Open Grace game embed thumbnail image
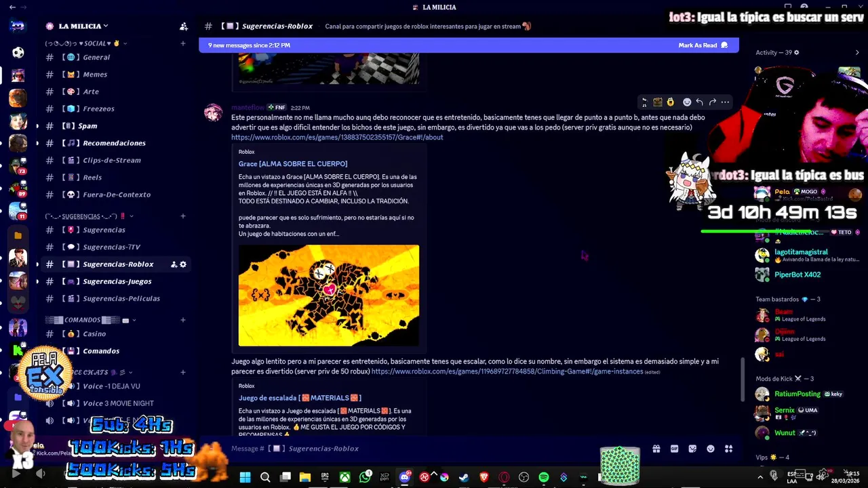This screenshot has width=868, height=488. pos(329,296)
